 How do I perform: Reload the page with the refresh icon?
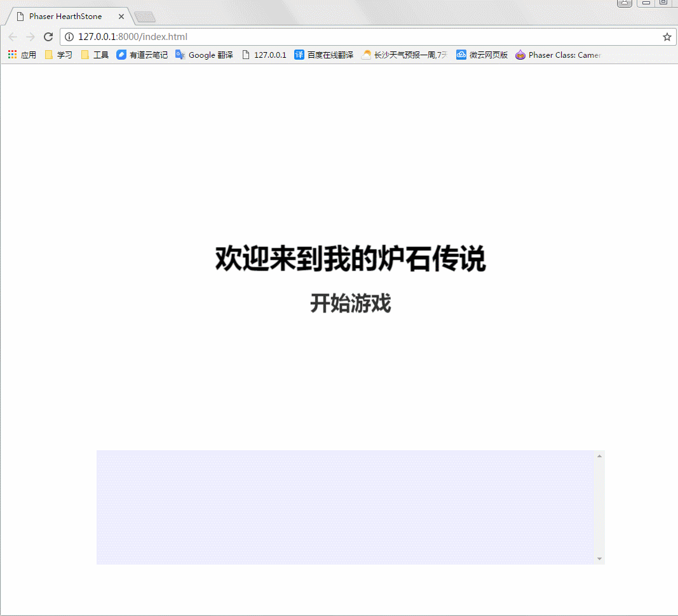[48, 37]
